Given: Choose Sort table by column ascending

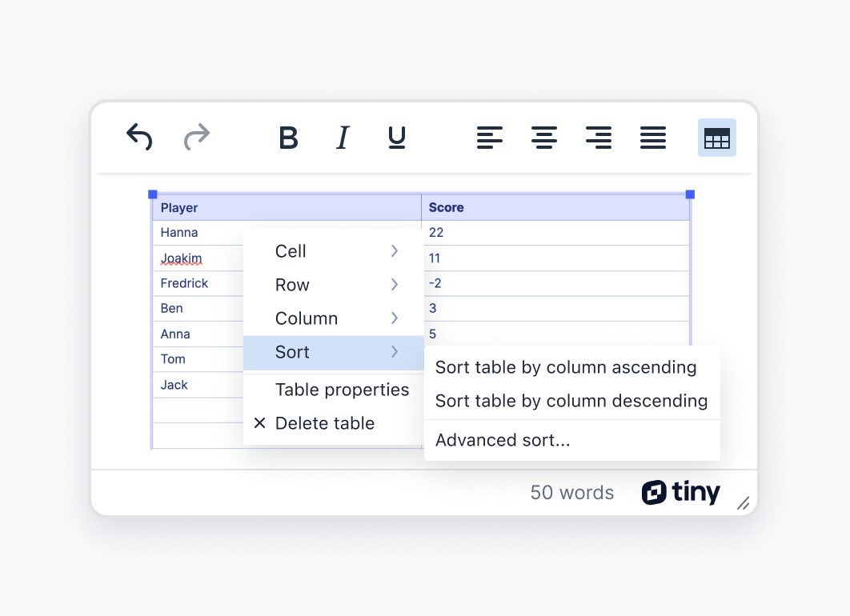Looking at the screenshot, I should pyautogui.click(x=566, y=367).
